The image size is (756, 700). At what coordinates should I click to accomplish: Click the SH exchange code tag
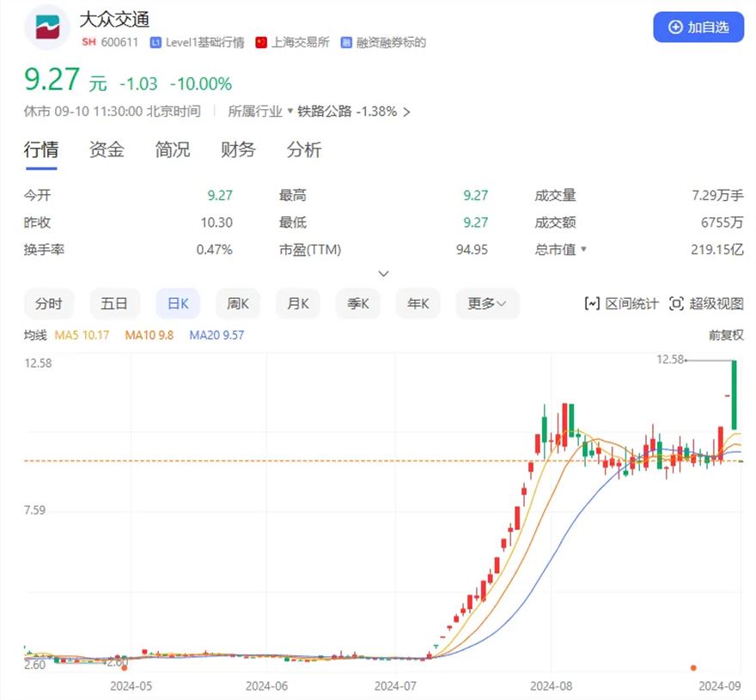click(88, 42)
